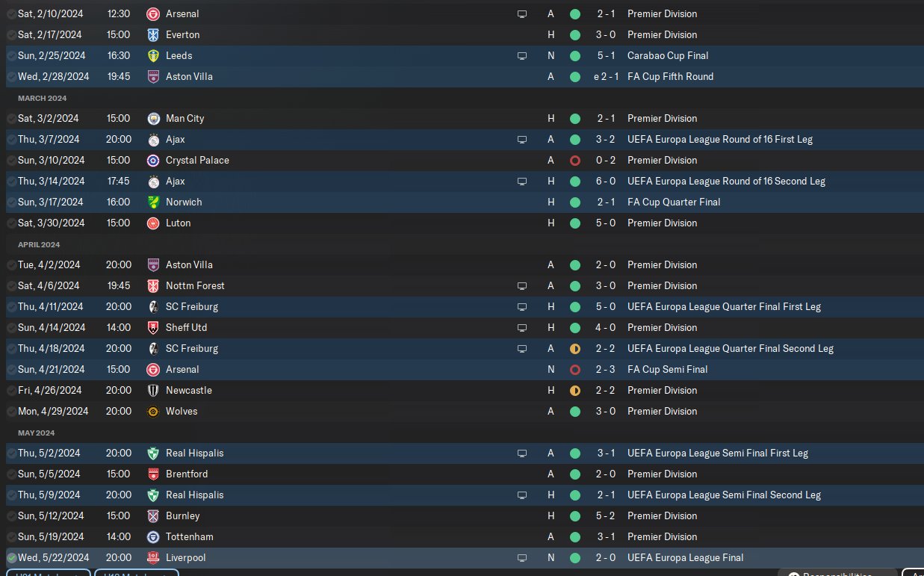924x576 pixels.
Task: Click the TV icon on Leeds cup final
Action: 522,55
